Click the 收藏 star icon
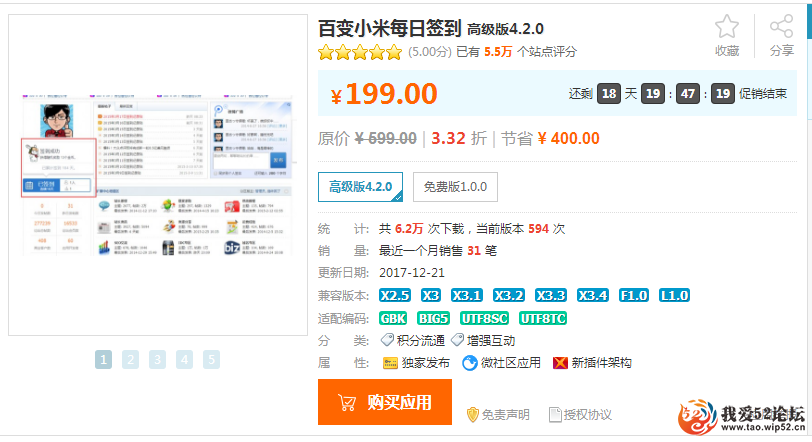Screen dimensions: 812x442 727,26
